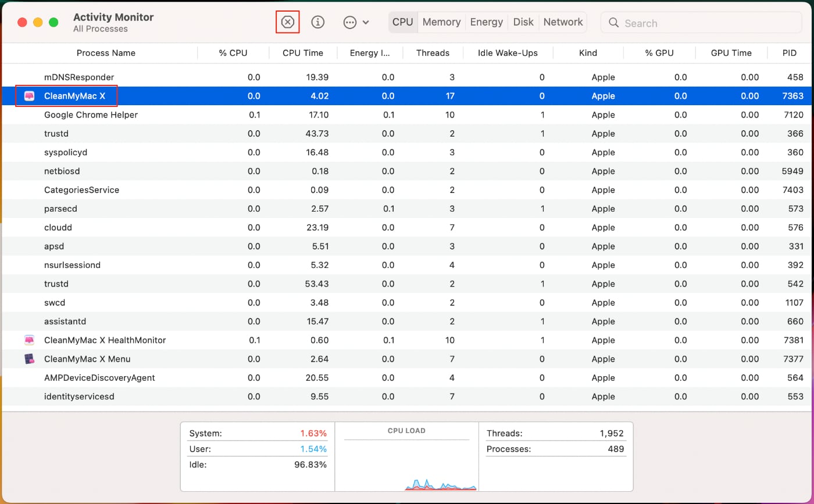
Task: Sort by Threads column header
Action: [x=433, y=53]
